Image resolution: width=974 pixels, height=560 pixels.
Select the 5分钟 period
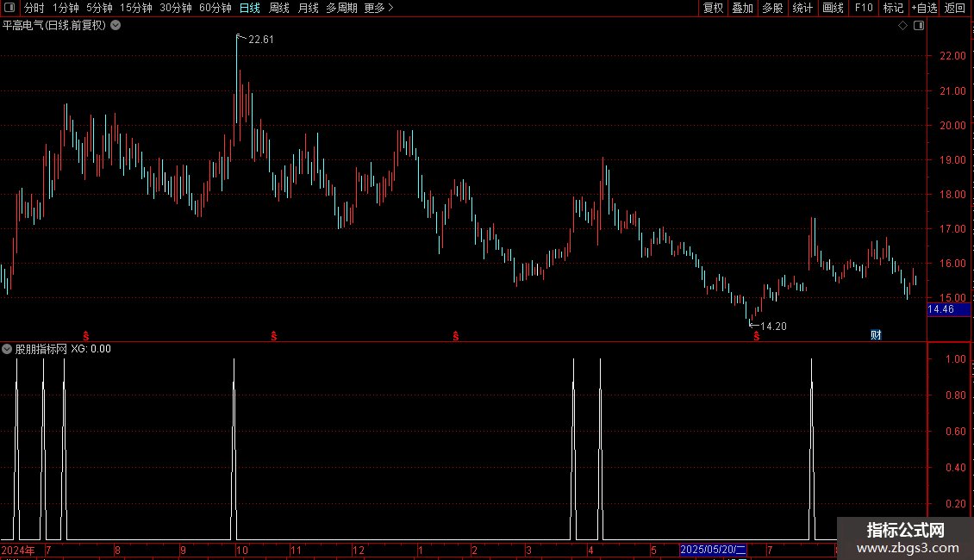[99, 8]
